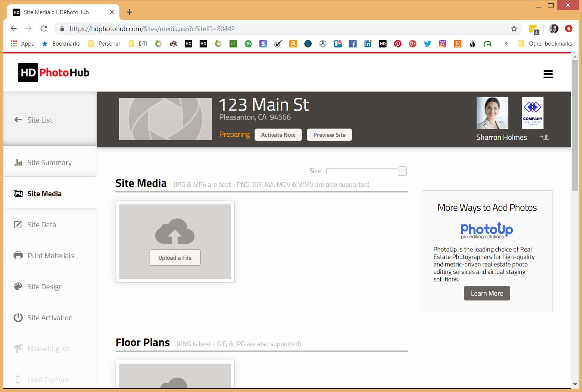Open the hamburger menu icon
Image resolution: width=582 pixels, height=392 pixels.
[x=548, y=74]
